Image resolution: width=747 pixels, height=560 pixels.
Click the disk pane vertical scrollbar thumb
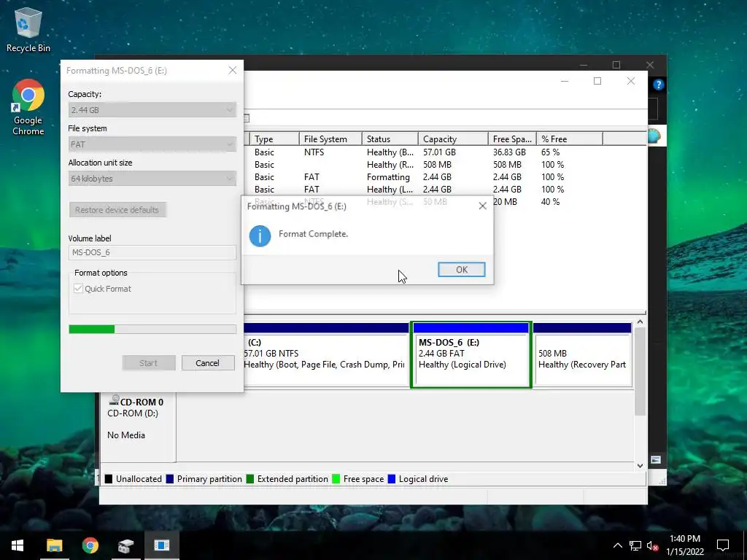[x=640, y=371]
